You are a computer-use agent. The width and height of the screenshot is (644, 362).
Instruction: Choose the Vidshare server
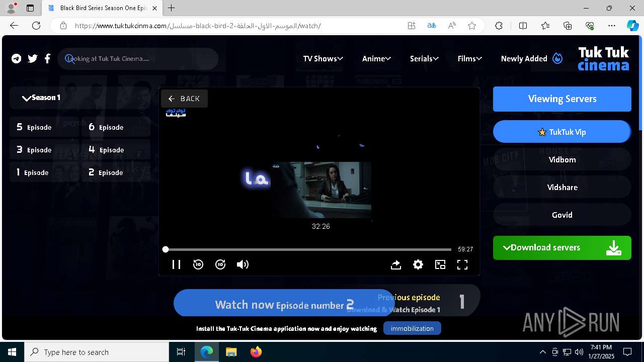(562, 188)
